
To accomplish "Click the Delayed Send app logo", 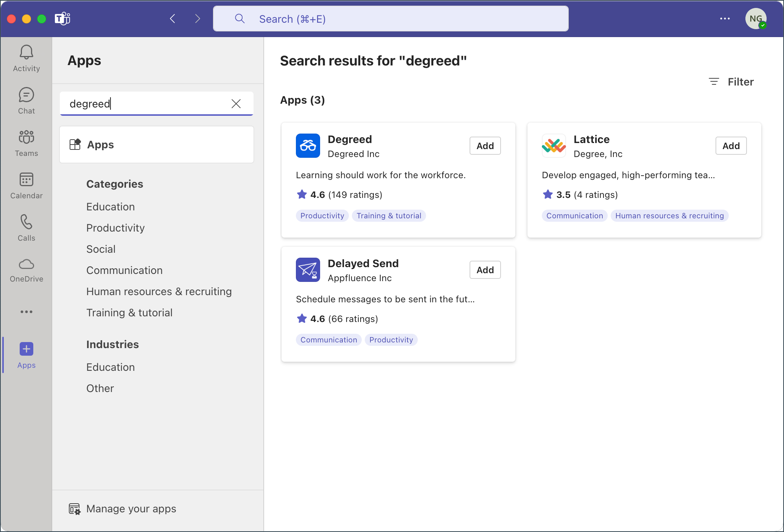I will (x=308, y=270).
